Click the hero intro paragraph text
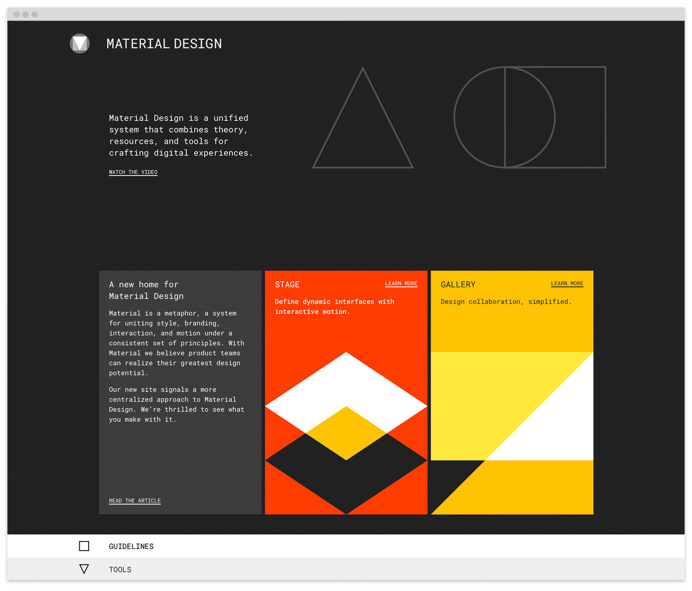692x591 pixels. coord(181,136)
